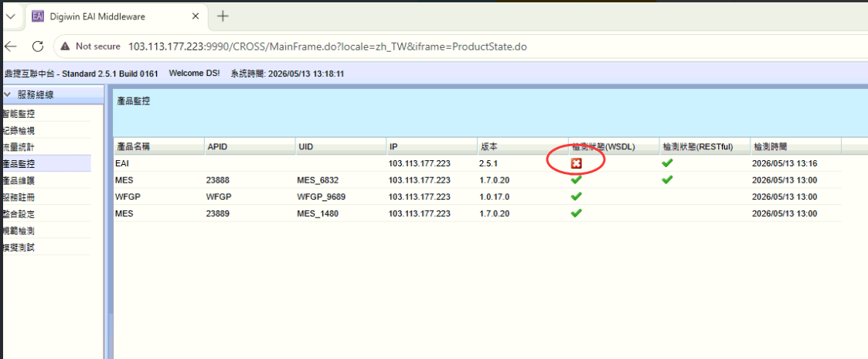
Task: Open the tab search dropdown chevron
Action: coord(10,16)
